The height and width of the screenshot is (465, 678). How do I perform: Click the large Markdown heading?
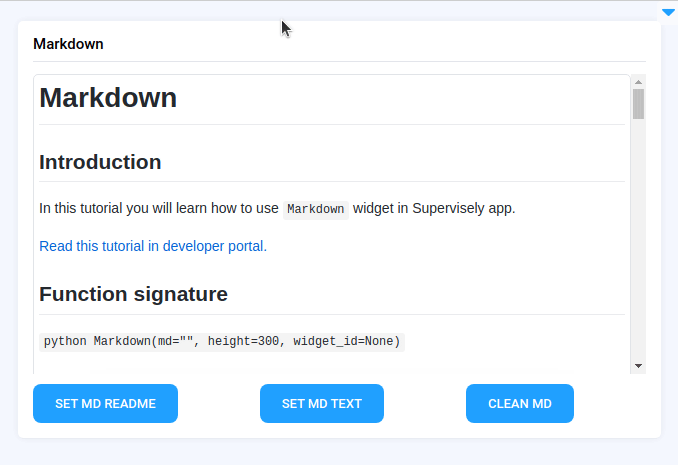click(x=108, y=98)
